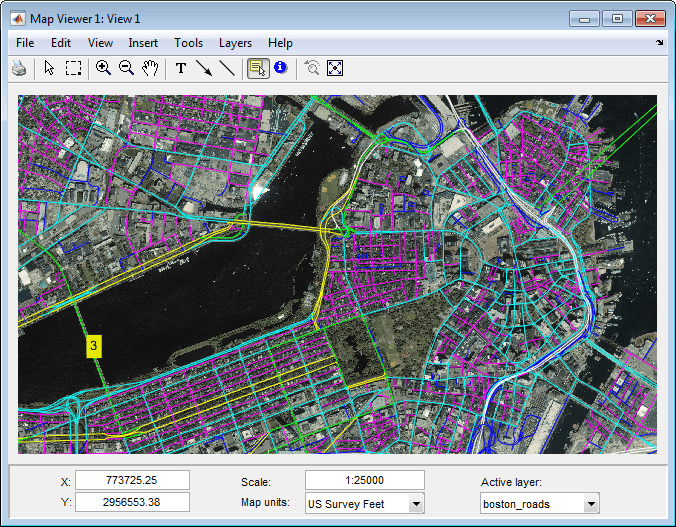The height and width of the screenshot is (527, 676).
Task: Select the Pan hand tool
Action: 151,68
